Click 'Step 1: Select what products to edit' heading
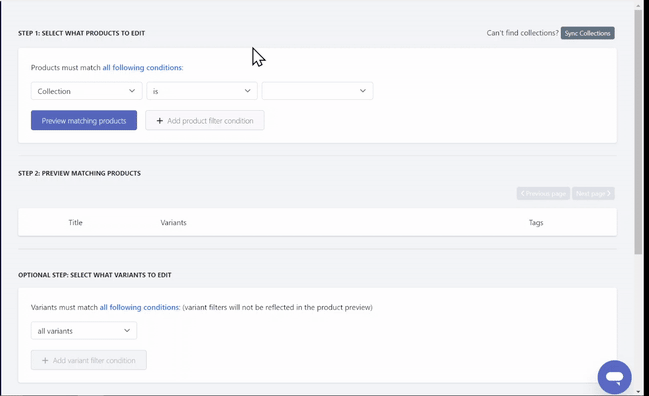 [82, 33]
